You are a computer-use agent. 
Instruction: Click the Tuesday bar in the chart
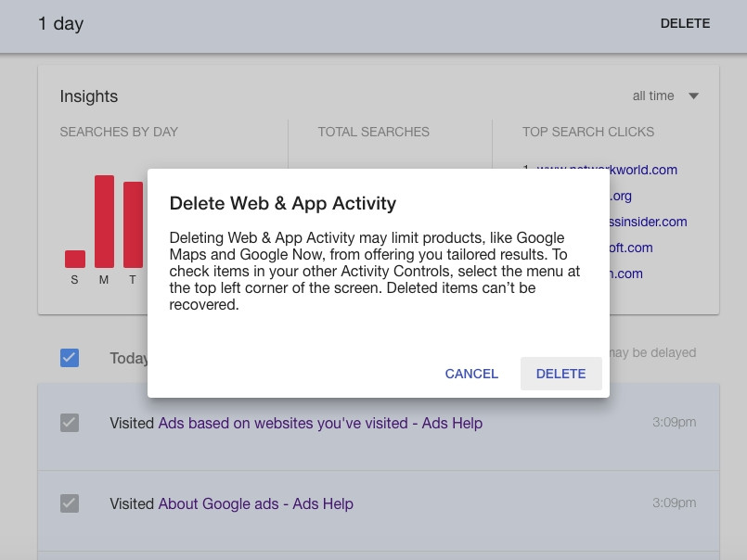(133, 224)
